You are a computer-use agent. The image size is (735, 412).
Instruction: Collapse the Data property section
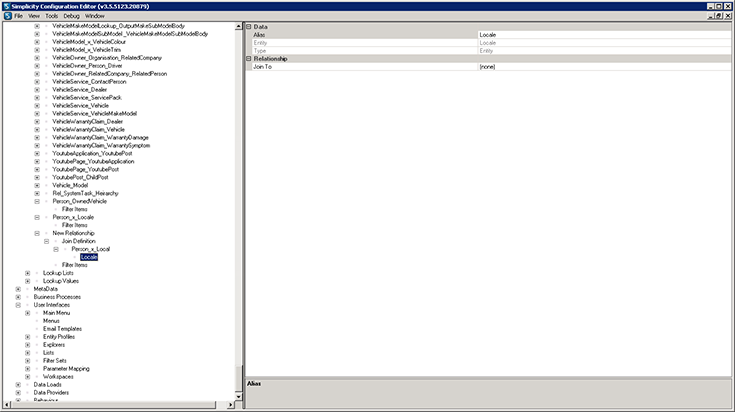(249, 27)
